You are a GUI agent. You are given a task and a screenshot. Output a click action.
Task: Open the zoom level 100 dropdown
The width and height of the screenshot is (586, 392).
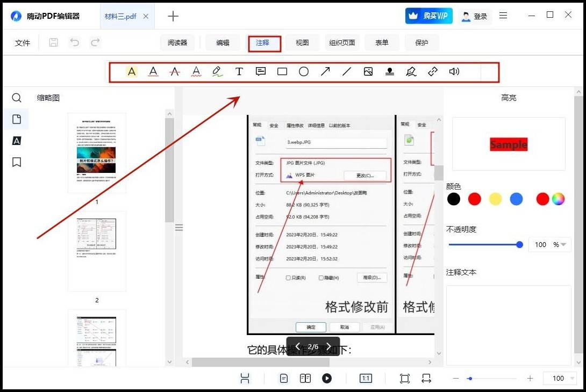[573, 379]
